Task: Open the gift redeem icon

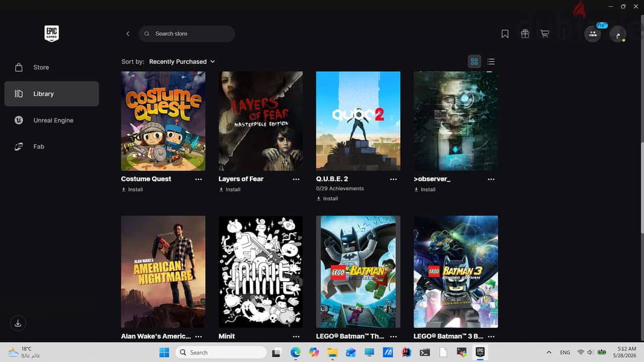Action: point(525,34)
